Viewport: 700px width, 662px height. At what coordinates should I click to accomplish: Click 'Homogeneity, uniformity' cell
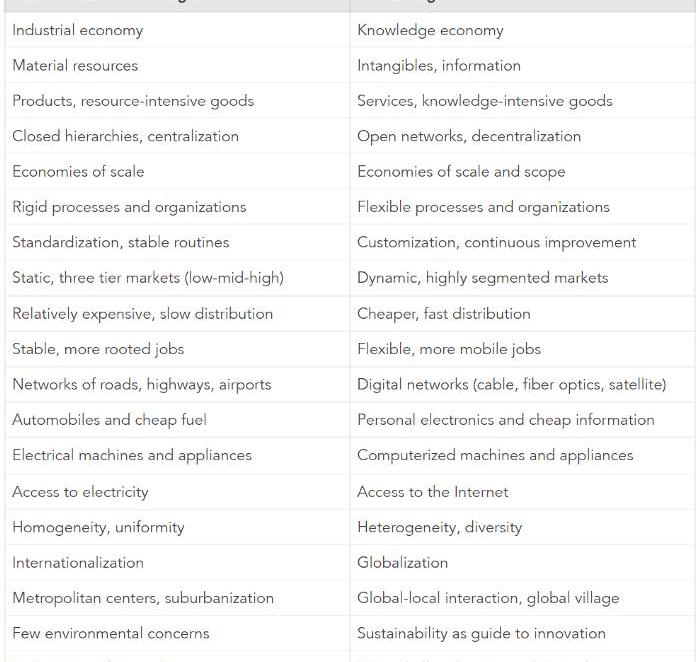pyautogui.click(x=98, y=527)
